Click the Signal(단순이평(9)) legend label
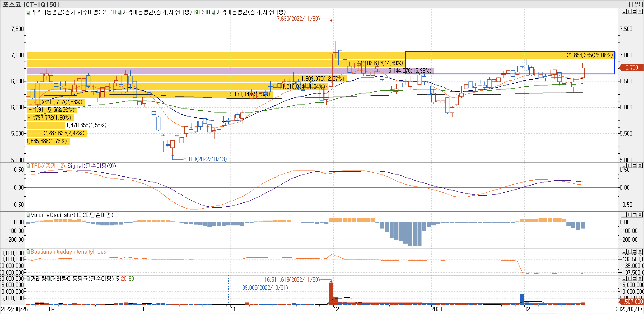 pos(92,166)
